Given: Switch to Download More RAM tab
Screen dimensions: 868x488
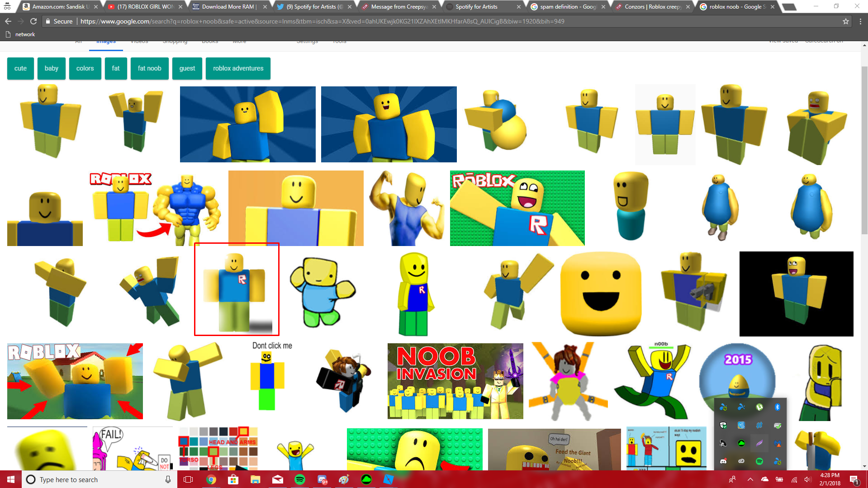Looking at the screenshot, I should click(229, 7).
